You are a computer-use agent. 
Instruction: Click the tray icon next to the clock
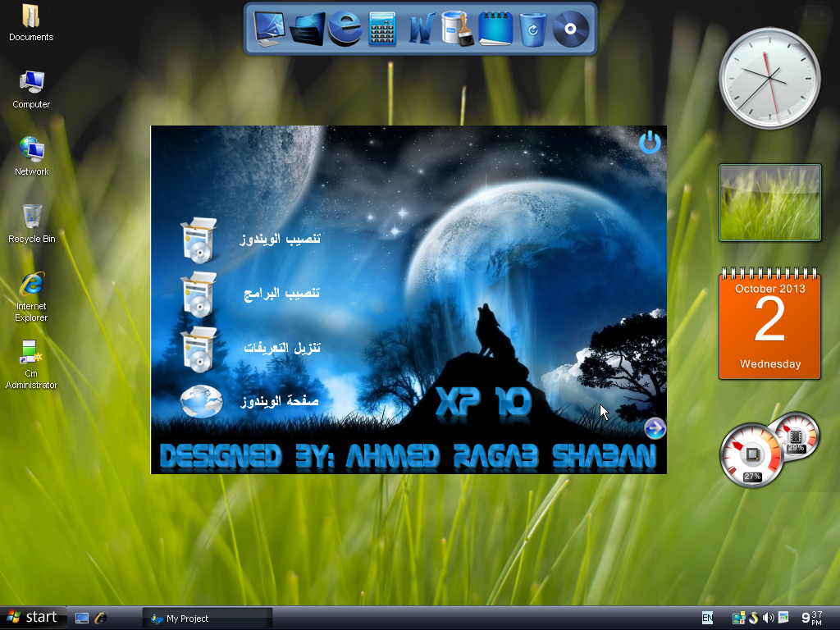pos(783,618)
